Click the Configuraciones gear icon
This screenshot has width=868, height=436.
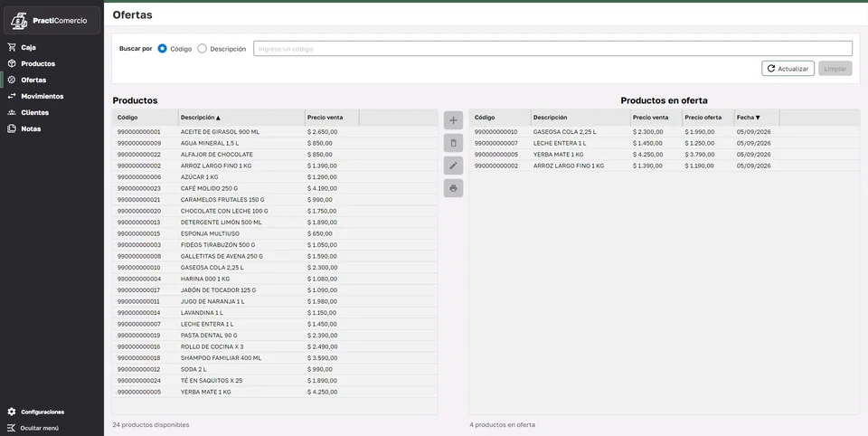pos(12,412)
